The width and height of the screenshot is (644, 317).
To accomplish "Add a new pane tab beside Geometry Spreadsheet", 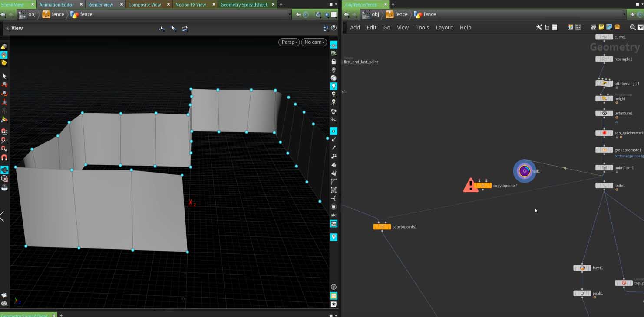I will pos(281,4).
